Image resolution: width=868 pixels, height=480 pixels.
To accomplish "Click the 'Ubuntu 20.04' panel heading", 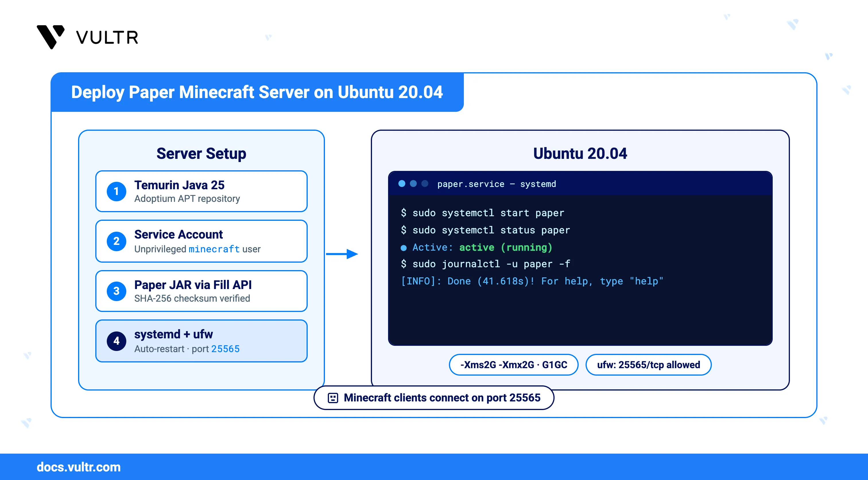I will (x=580, y=153).
